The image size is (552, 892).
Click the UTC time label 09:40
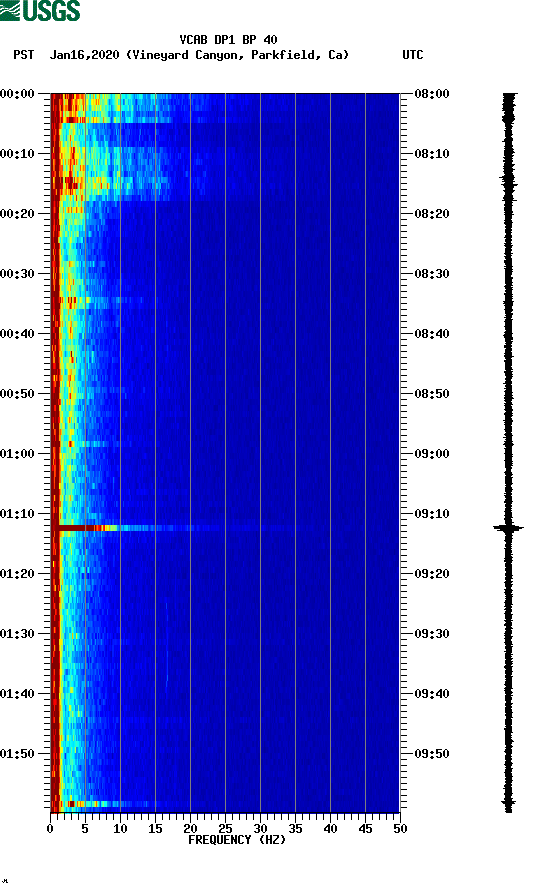coord(432,694)
